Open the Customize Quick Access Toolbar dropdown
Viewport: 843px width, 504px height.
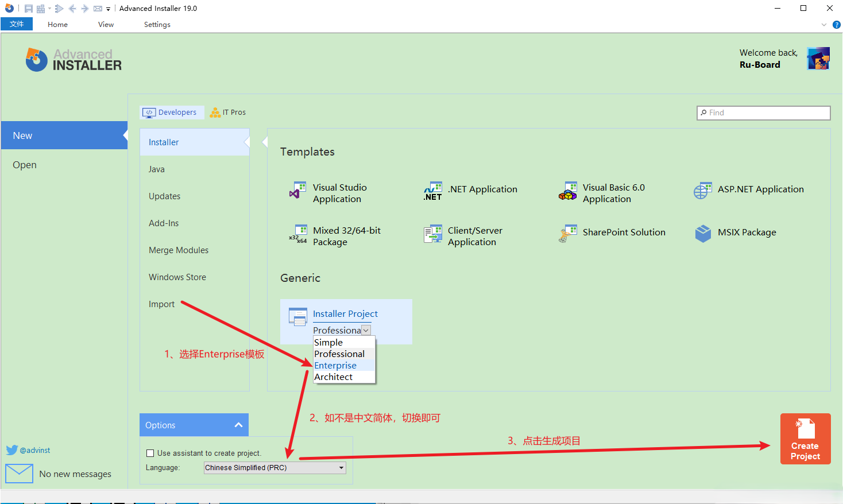tap(108, 9)
